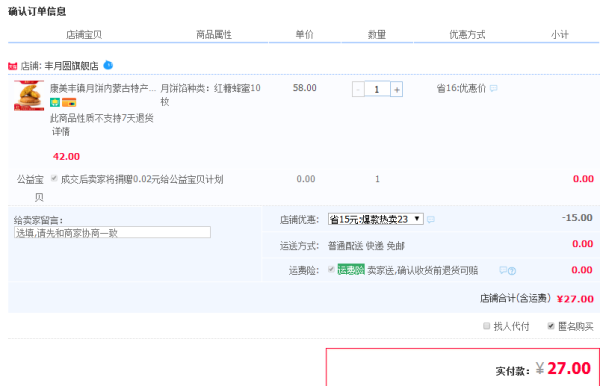The width and height of the screenshot is (600, 386).
Task: Open the 省15元:爆款热卖23 shop discount dropdown
Action: (x=376, y=219)
